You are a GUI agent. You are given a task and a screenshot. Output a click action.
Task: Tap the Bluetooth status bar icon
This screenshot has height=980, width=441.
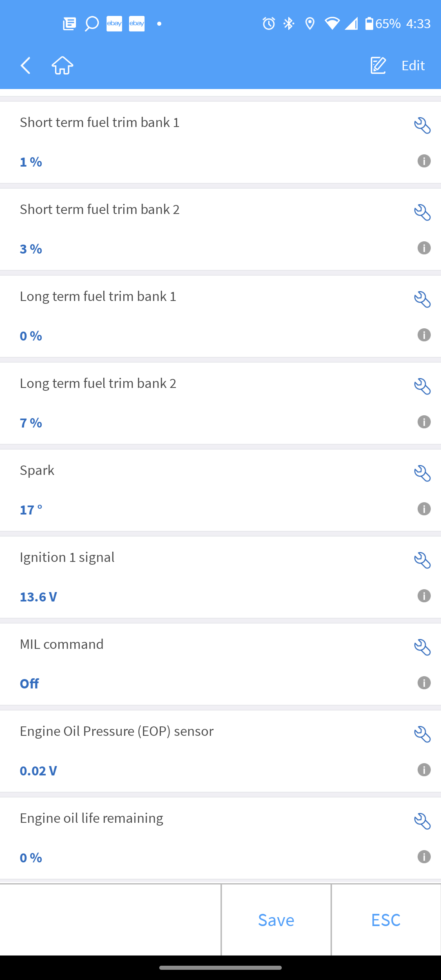click(289, 24)
